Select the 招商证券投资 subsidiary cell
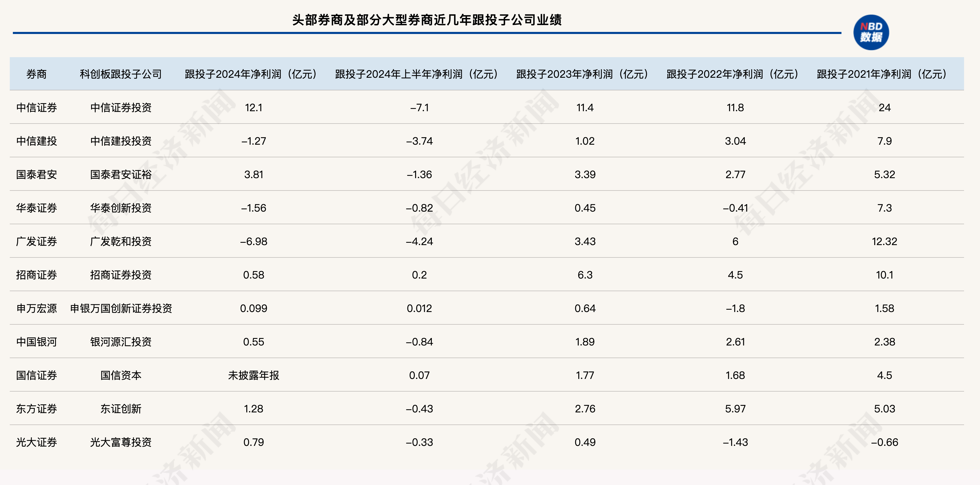The height and width of the screenshot is (485, 980). coord(121,275)
